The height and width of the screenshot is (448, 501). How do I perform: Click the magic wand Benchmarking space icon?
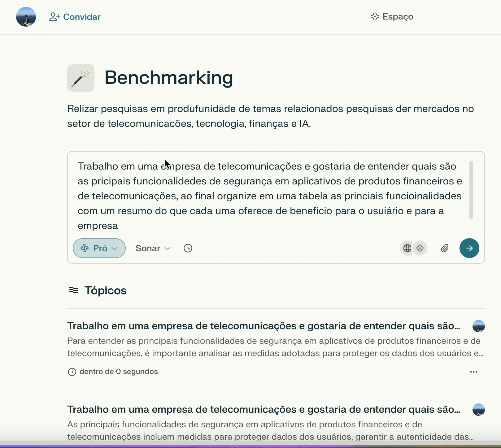point(81,78)
